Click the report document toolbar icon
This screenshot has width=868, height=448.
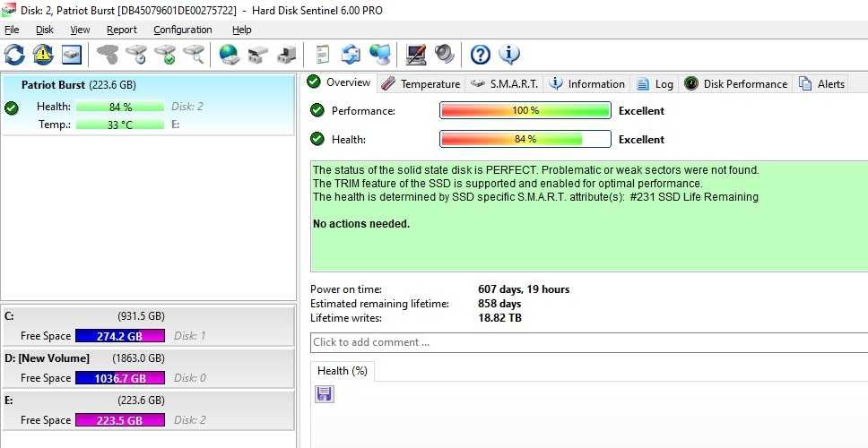point(322,54)
